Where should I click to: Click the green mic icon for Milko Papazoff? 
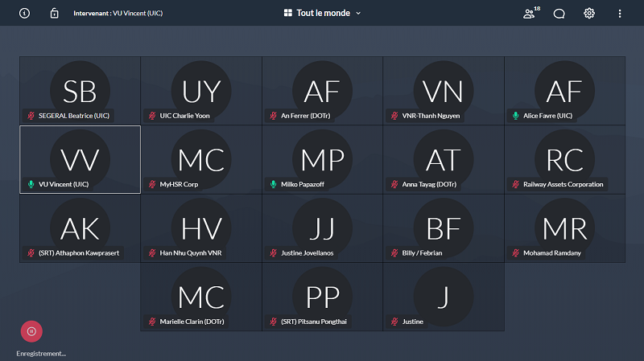click(274, 184)
